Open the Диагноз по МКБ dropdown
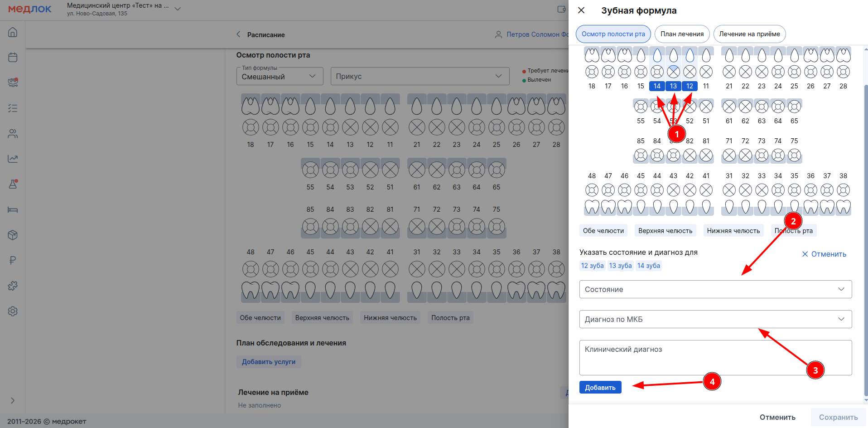This screenshot has width=868, height=428. 715,319
